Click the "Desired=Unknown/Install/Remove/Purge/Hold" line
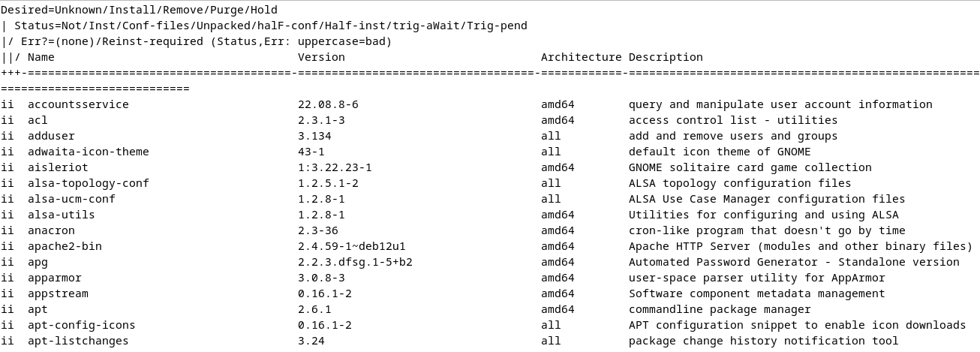The height and width of the screenshot is (352, 980). click(x=139, y=11)
